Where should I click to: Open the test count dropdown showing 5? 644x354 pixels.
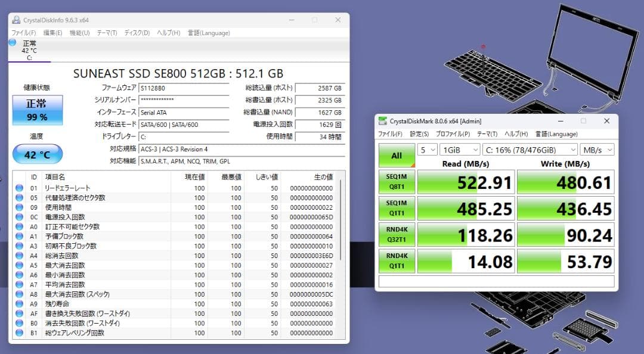426,150
